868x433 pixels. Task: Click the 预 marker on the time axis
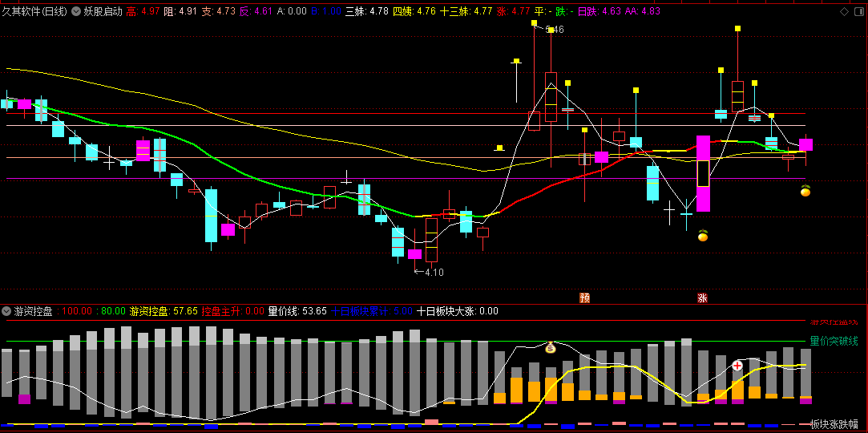point(584,298)
